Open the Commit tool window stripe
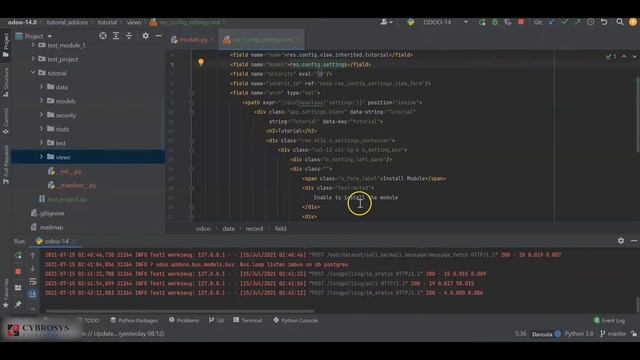 (x=6, y=121)
